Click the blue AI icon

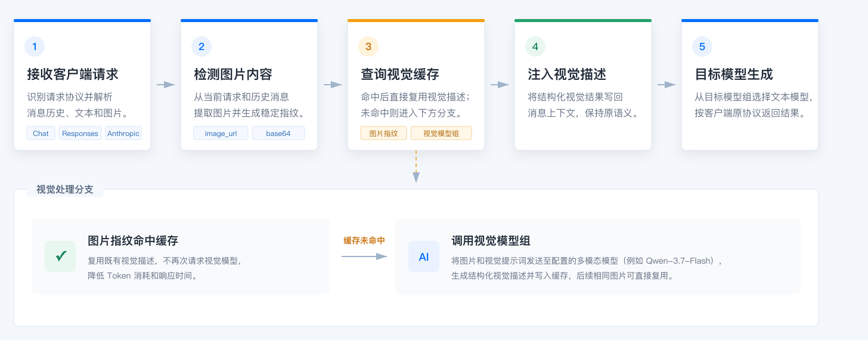pos(424,256)
